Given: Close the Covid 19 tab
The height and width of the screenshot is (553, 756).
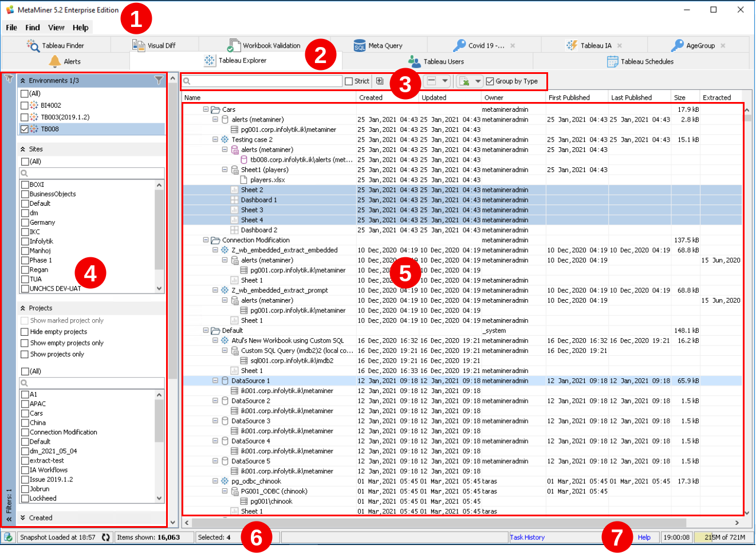Looking at the screenshot, I should (x=513, y=45).
